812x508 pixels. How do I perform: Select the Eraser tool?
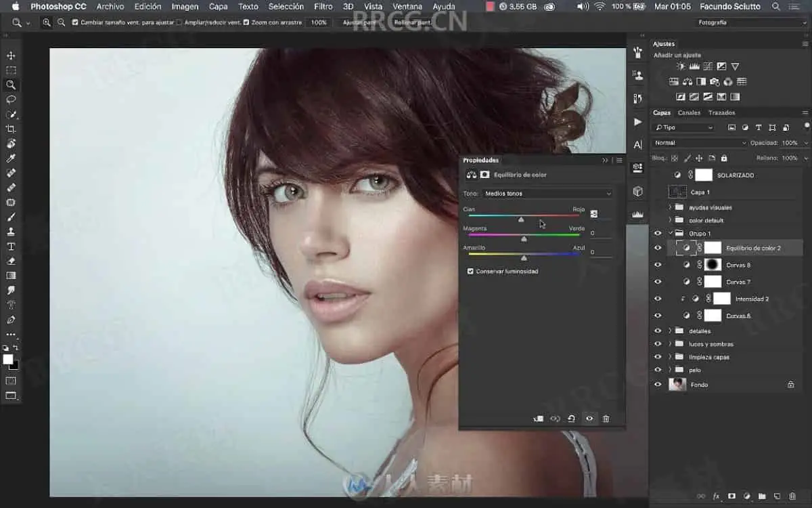click(11, 261)
